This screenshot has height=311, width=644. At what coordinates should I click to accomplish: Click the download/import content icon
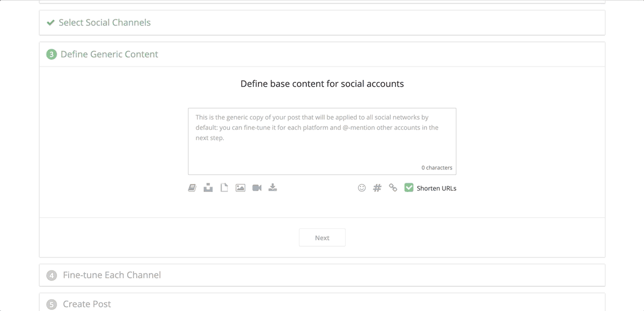pyautogui.click(x=273, y=187)
